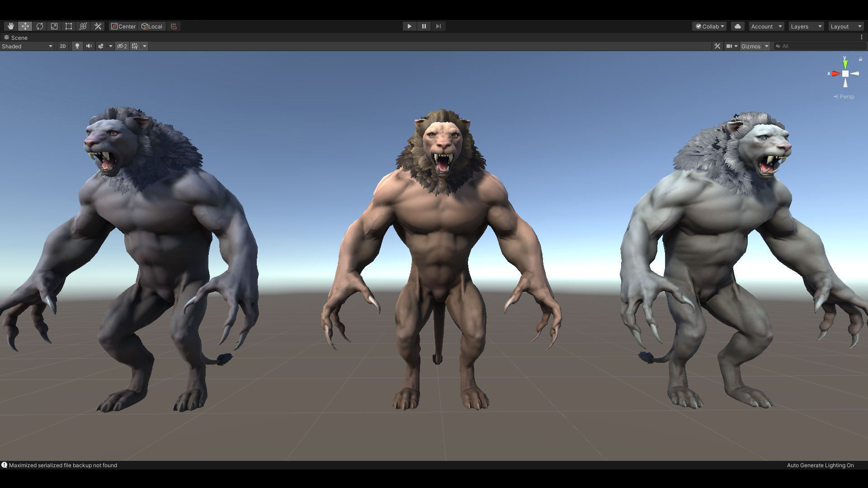Expand grid settings dropdown arrow
This screenshot has height=488, width=868.
[x=145, y=46]
